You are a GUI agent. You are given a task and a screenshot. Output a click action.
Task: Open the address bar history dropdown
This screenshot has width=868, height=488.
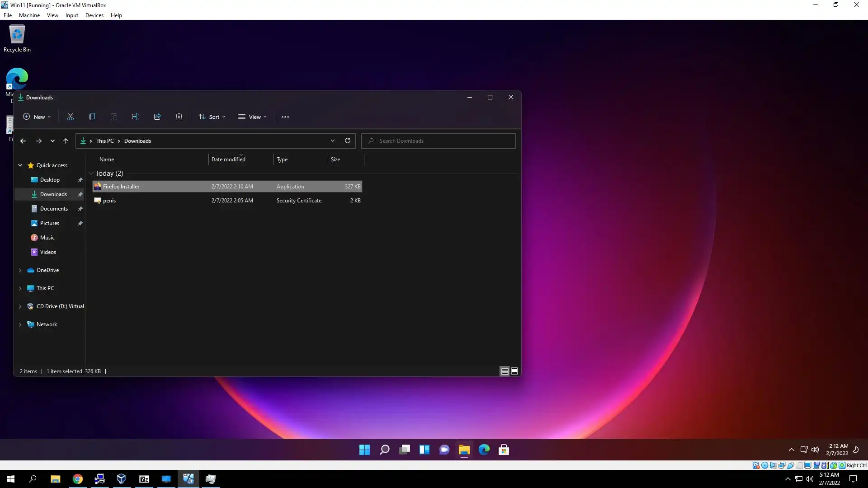[x=333, y=141]
